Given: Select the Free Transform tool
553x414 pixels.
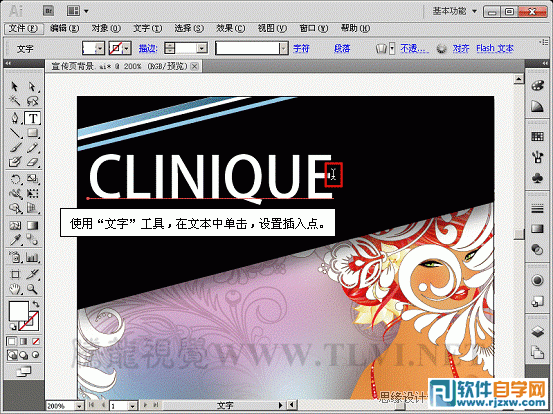Looking at the screenshot, I should [32, 194].
